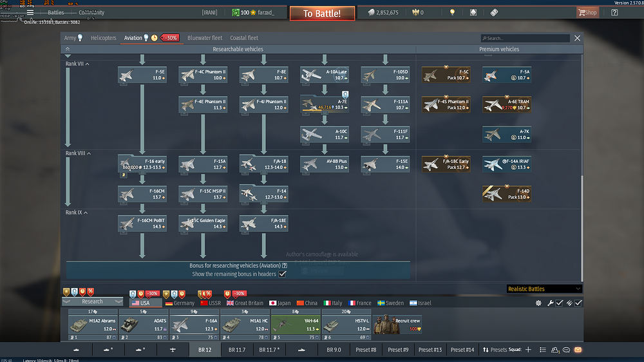Select the BR 11.7 preset tab
This screenshot has width=644, height=362.
237,350
